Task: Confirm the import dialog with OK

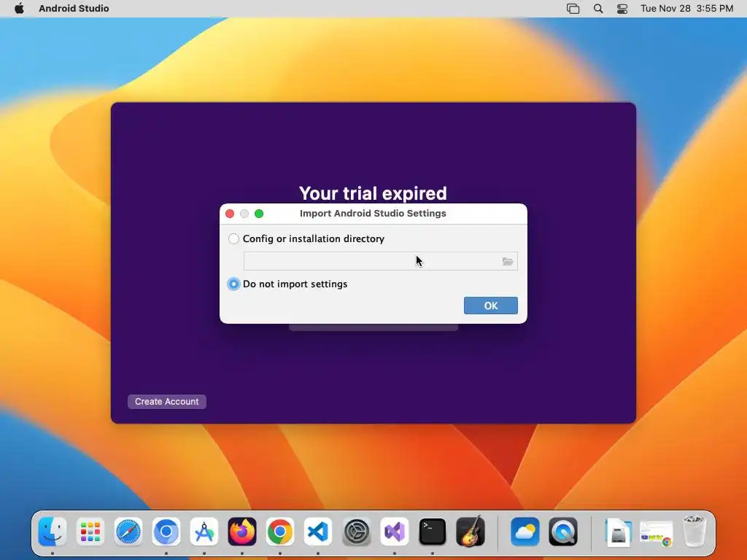Action: click(491, 306)
